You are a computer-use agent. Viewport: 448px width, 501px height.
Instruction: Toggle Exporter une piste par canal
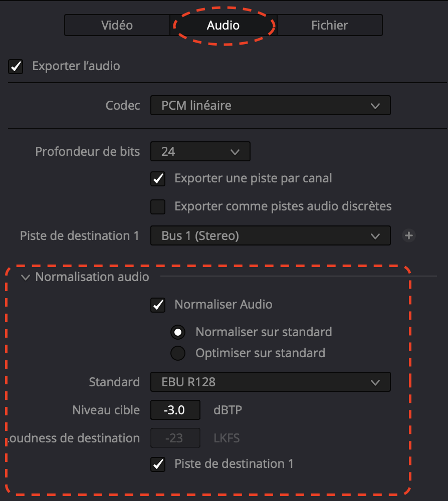click(158, 178)
